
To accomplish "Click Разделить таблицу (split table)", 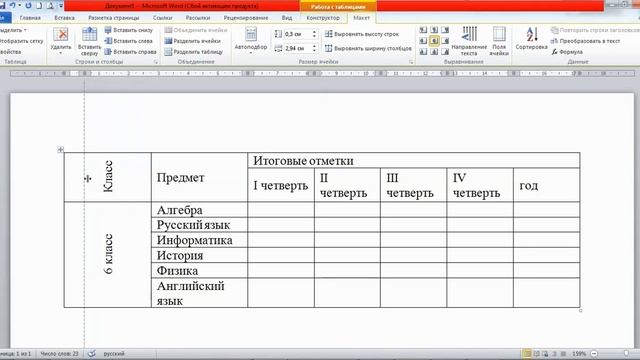I will pyautogui.click(x=194, y=52).
